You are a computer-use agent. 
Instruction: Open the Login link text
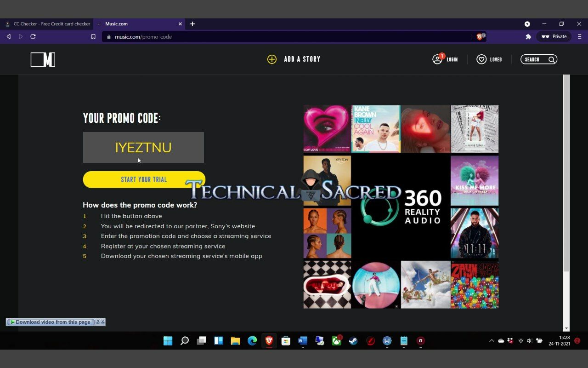[452, 59]
